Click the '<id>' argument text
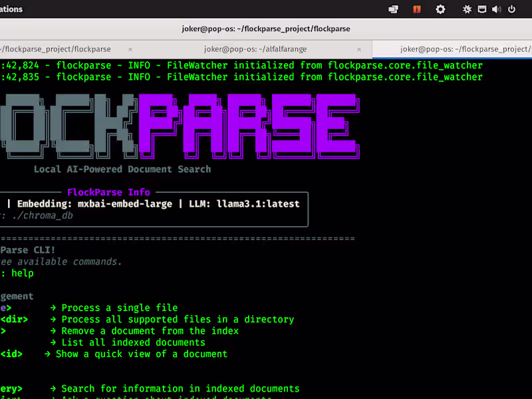This screenshot has width=532, height=399. click(11, 354)
